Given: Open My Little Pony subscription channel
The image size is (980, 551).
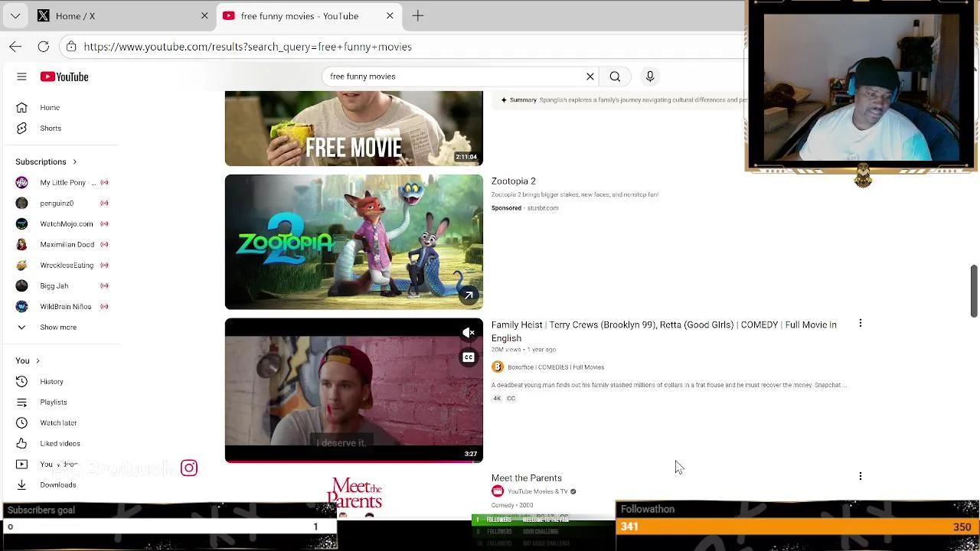Looking at the screenshot, I should pyautogui.click(x=63, y=182).
